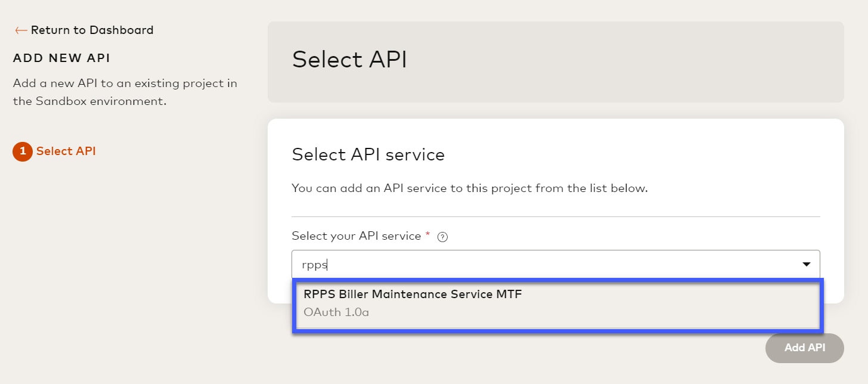The image size is (868, 384).
Task: Click the ADD NEW API sidebar heading
Action: click(x=61, y=58)
